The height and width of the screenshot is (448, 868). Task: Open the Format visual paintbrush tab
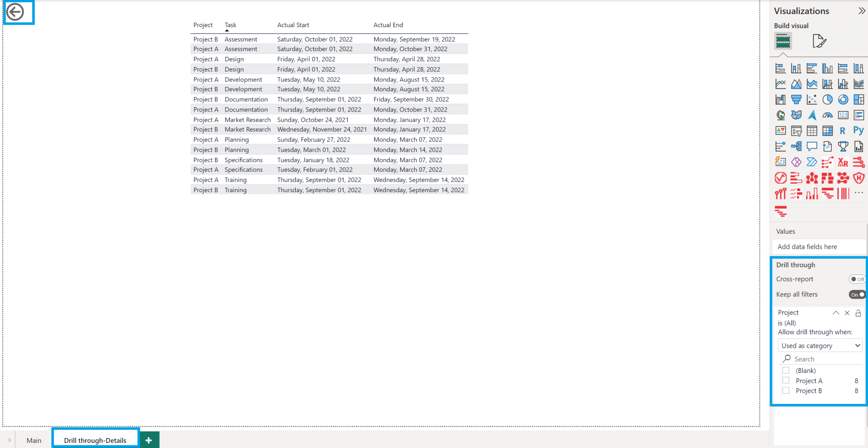pyautogui.click(x=819, y=41)
